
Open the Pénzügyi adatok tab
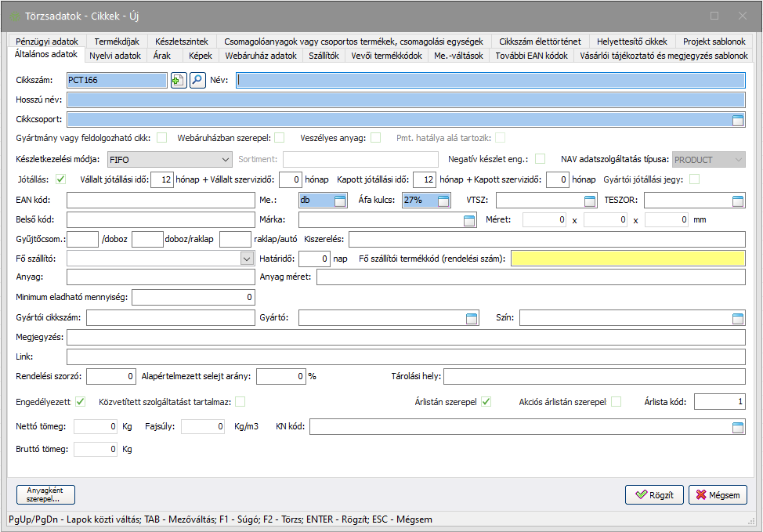coord(46,41)
